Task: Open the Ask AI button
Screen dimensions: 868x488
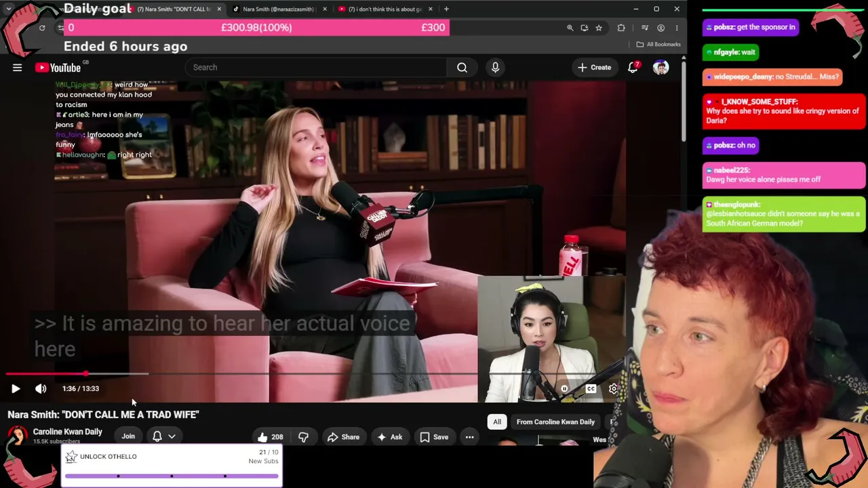Action: [390, 437]
